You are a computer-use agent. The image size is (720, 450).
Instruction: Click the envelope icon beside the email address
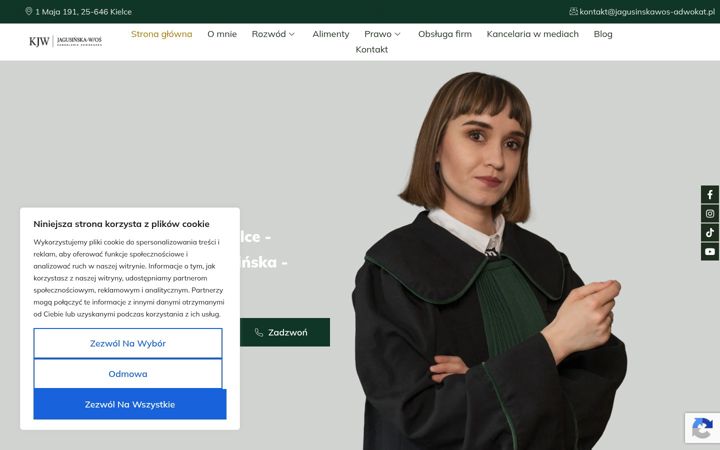point(573,11)
